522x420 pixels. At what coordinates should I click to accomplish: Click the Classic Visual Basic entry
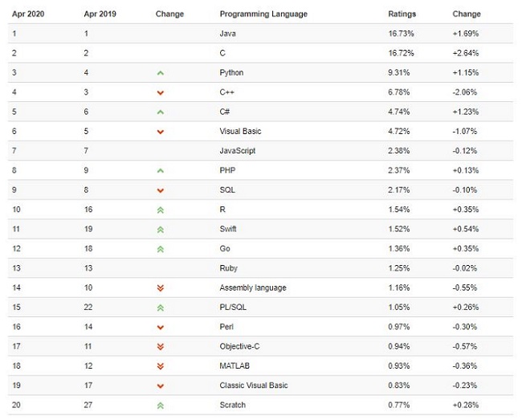click(252, 385)
